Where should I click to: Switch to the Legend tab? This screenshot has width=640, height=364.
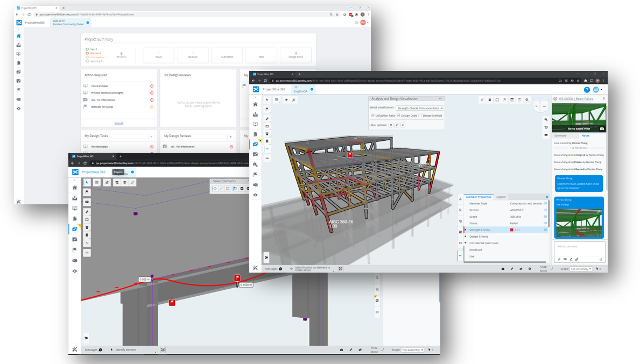501,197
